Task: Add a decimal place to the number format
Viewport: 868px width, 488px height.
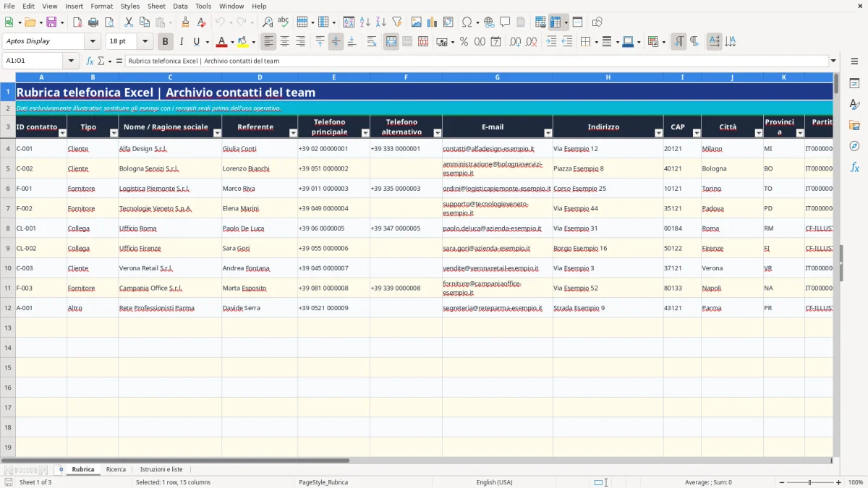Action: click(x=516, y=42)
